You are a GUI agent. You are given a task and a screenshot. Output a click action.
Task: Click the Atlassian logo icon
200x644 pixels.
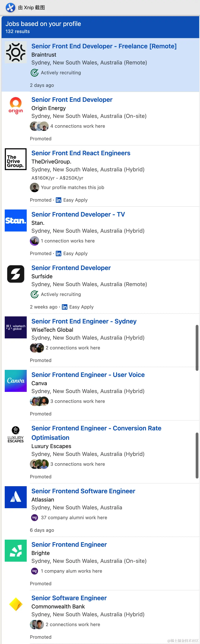[16, 497]
